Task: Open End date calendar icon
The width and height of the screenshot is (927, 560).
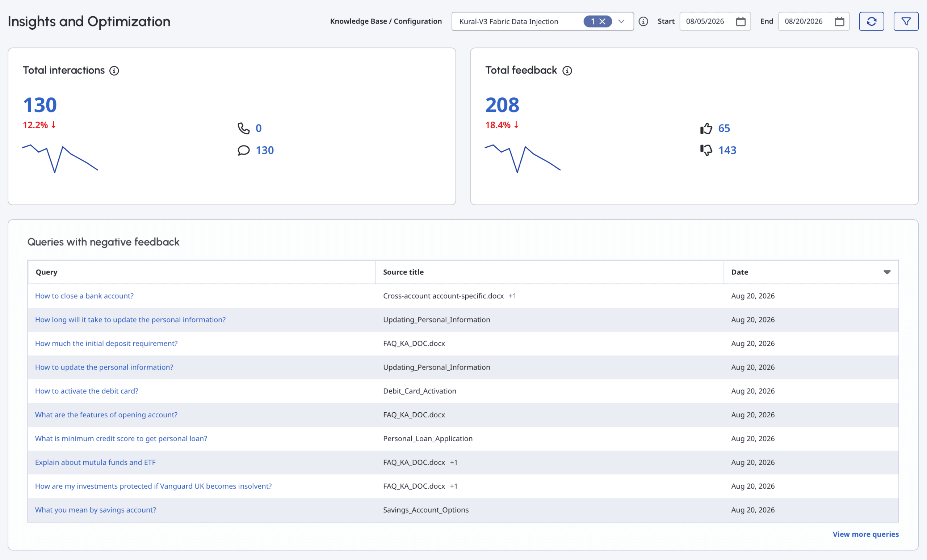Action: (839, 21)
